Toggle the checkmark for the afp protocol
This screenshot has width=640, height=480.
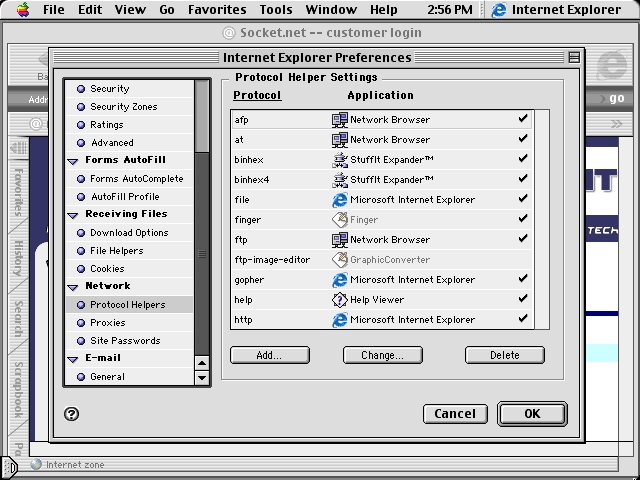tap(522, 119)
